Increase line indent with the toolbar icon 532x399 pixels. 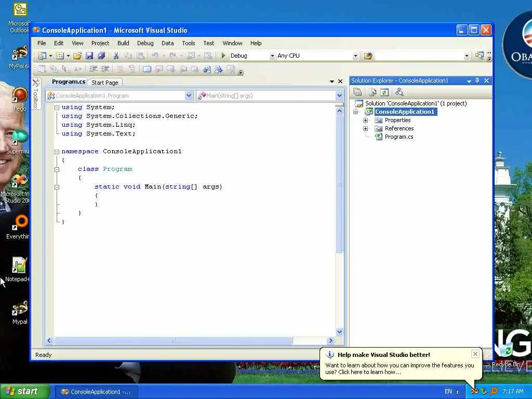[105, 69]
